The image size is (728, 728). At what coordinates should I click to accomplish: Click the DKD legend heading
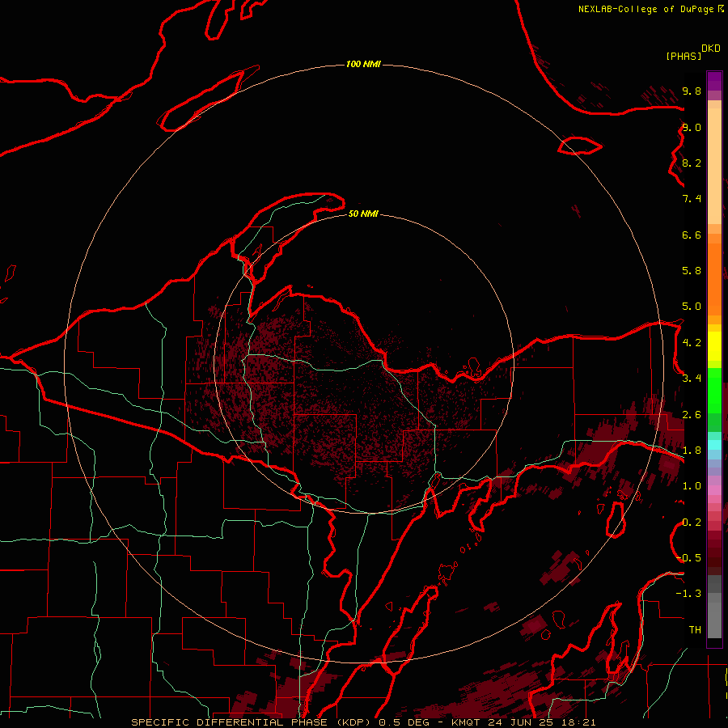point(710,49)
